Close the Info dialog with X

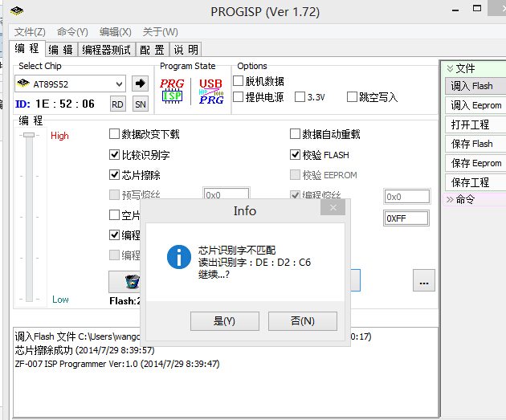click(x=333, y=209)
